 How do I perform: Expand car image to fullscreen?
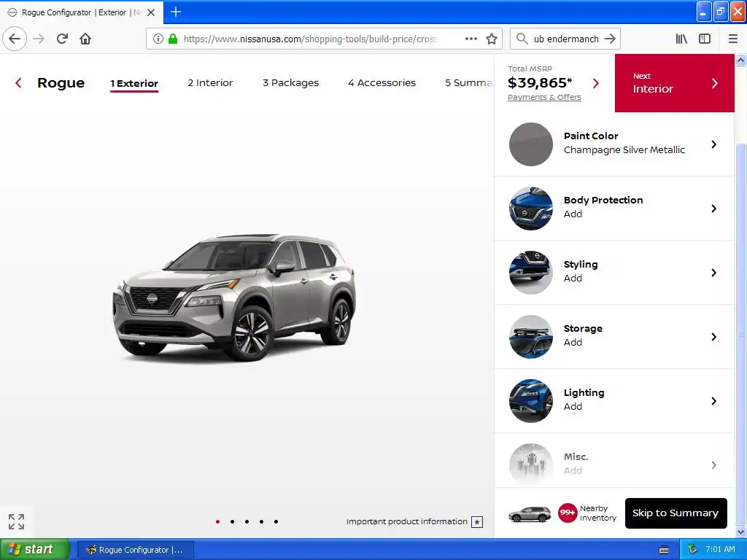tap(16, 521)
